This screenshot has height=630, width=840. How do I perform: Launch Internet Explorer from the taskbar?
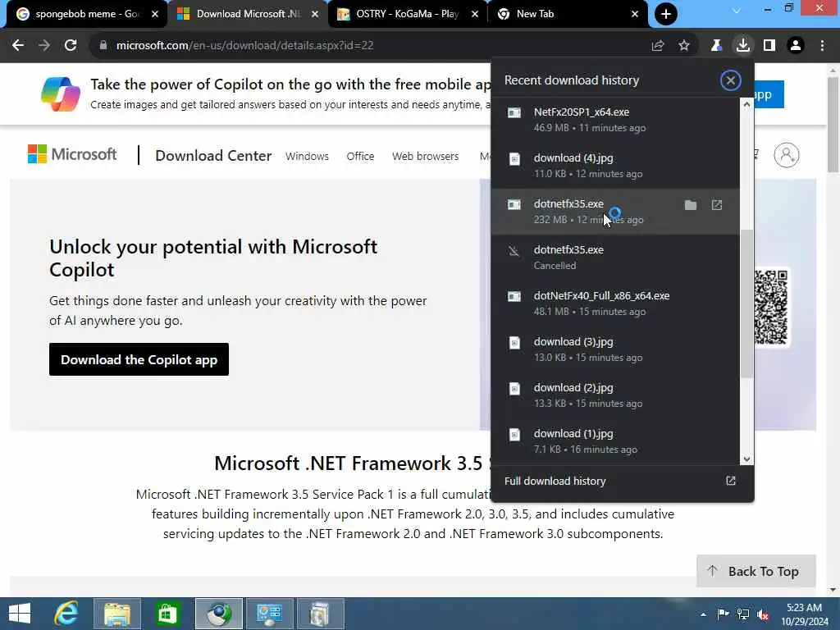(x=67, y=614)
